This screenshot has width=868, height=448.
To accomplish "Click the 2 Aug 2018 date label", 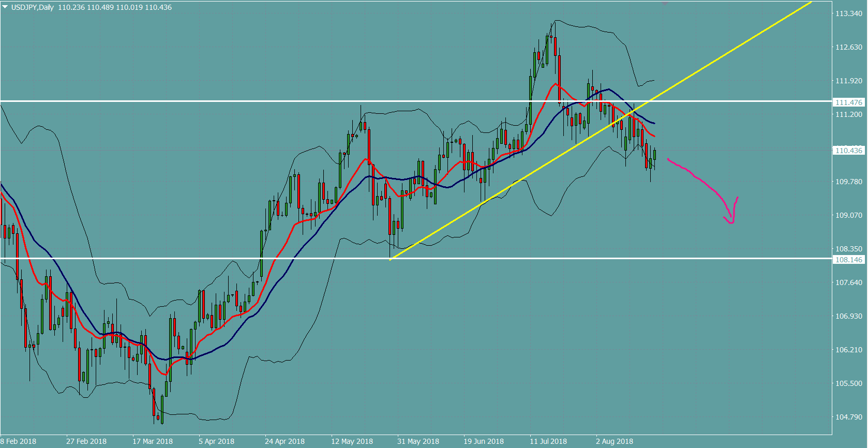I will pyautogui.click(x=614, y=441).
